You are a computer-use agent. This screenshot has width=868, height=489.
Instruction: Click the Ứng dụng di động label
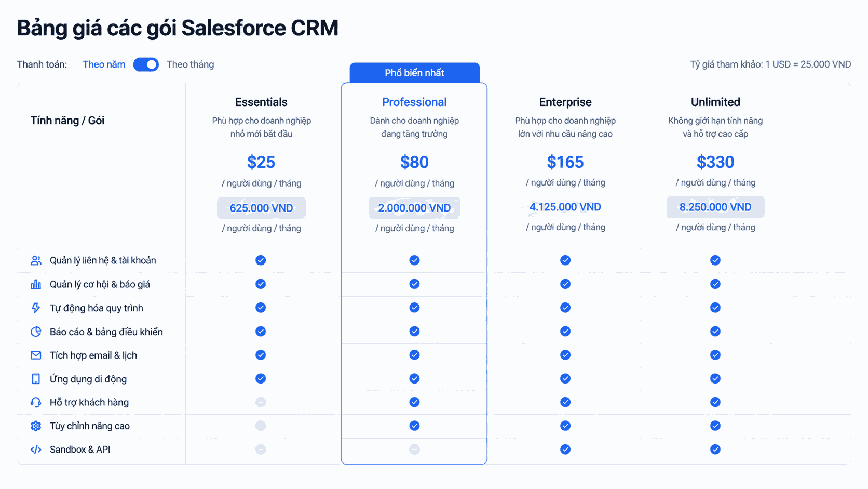click(88, 379)
